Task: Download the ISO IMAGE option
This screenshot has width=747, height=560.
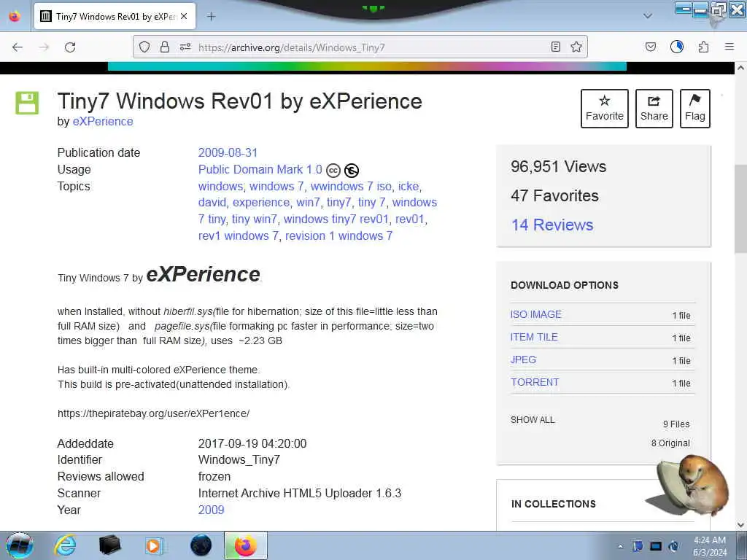Action: (536, 314)
